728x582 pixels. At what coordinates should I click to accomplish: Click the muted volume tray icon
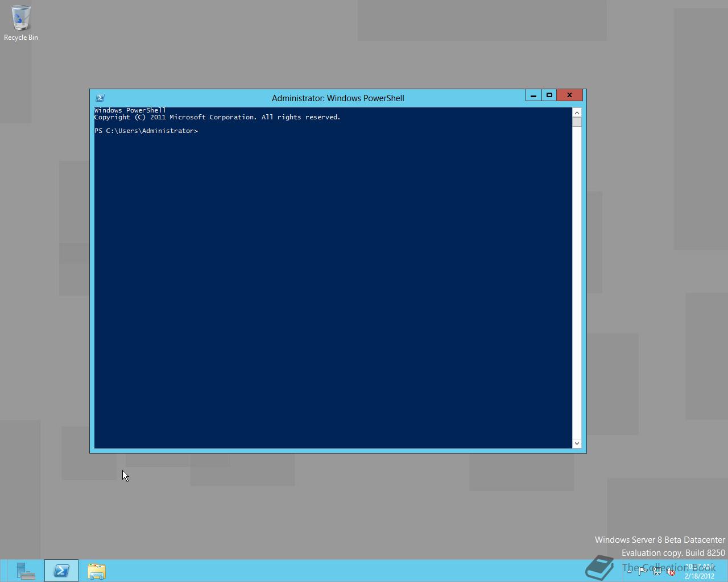click(671, 571)
